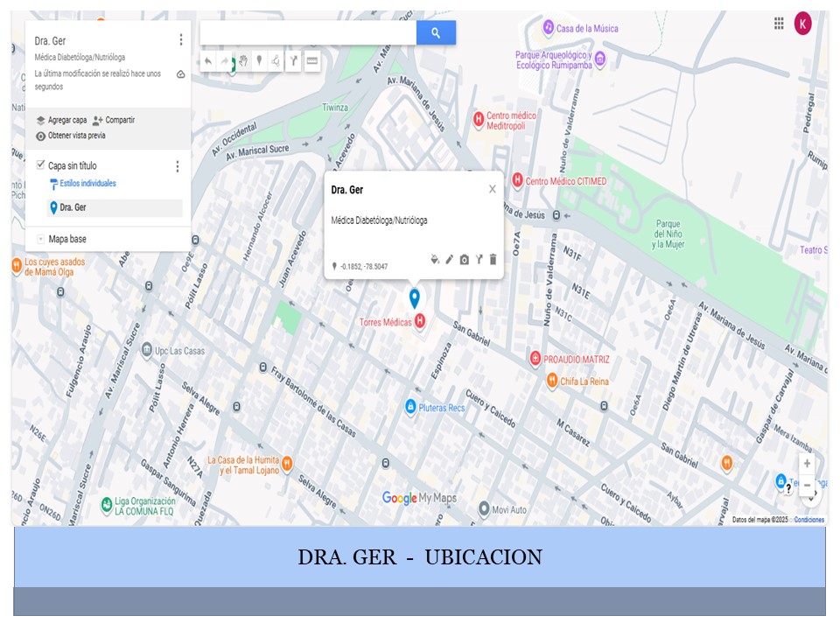Click Agregar capa
Viewport: 840px width, 630px height.
coord(61,120)
